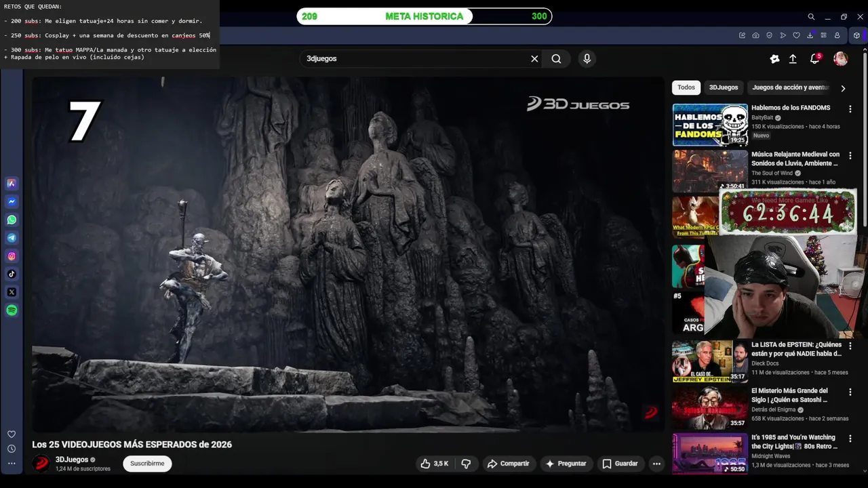Viewport: 868px width, 488px height.
Task: Click the Suscribirme button
Action: (147, 464)
